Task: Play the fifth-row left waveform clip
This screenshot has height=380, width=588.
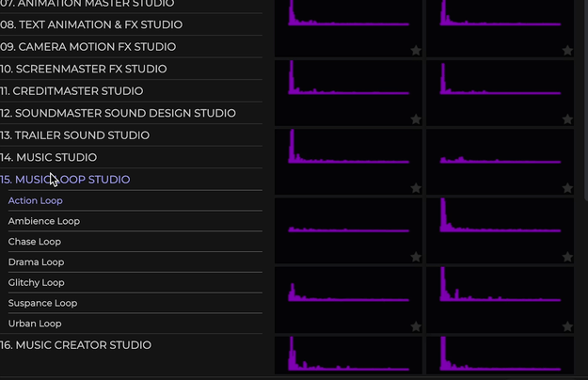Action: (348, 300)
